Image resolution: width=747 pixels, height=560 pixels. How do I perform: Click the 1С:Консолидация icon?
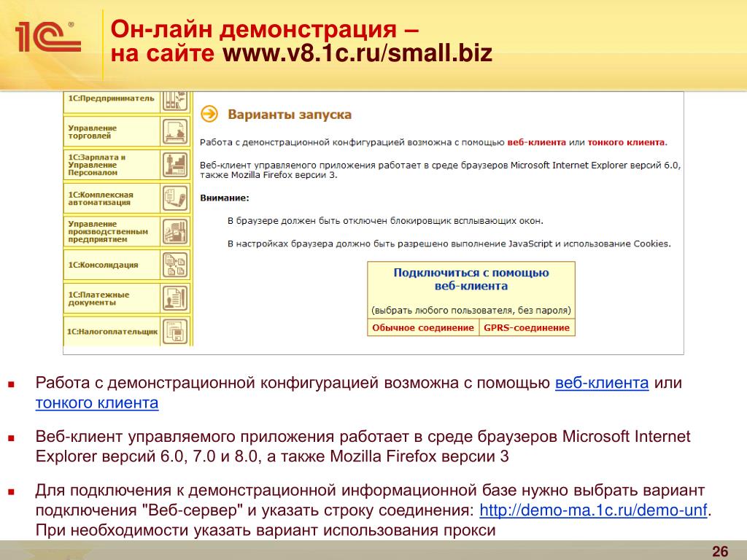[175, 265]
